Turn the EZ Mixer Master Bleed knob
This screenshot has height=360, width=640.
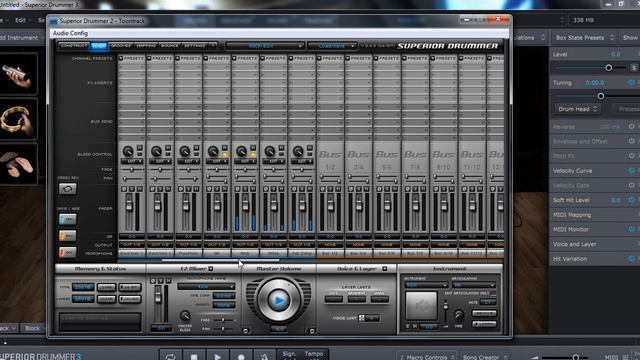tap(185, 316)
